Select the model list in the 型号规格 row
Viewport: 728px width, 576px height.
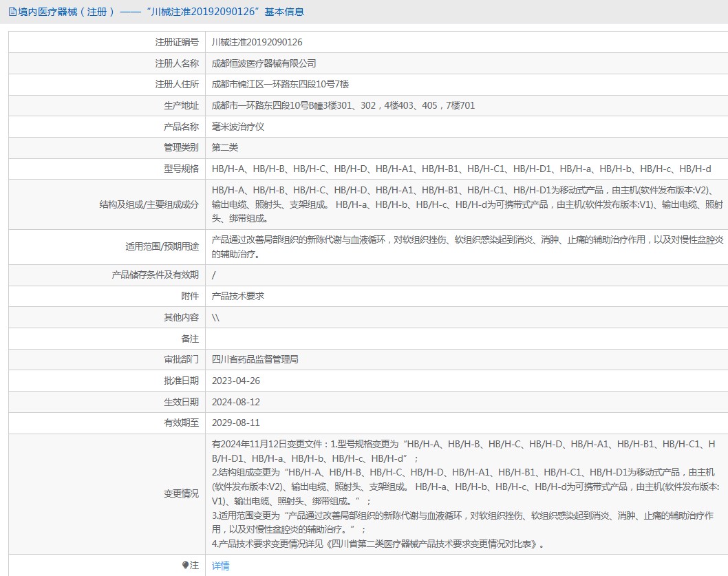coord(462,169)
